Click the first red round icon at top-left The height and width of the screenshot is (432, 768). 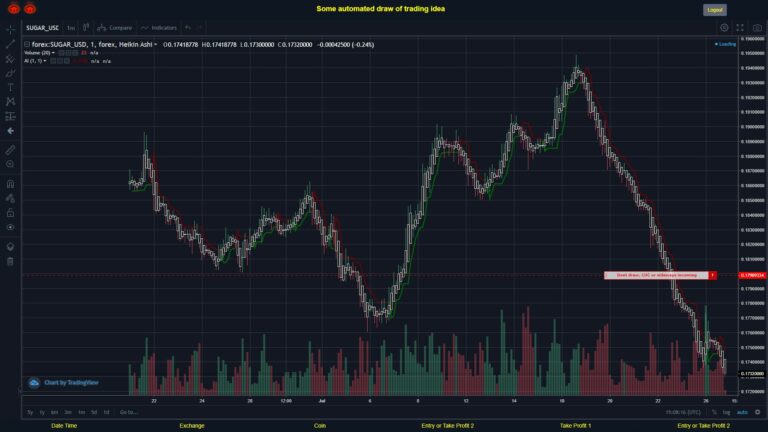[14, 8]
